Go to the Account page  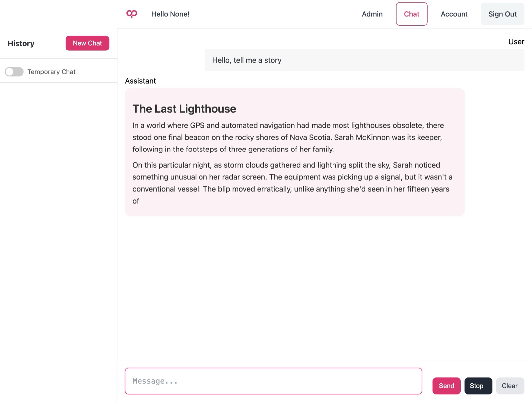click(x=454, y=14)
